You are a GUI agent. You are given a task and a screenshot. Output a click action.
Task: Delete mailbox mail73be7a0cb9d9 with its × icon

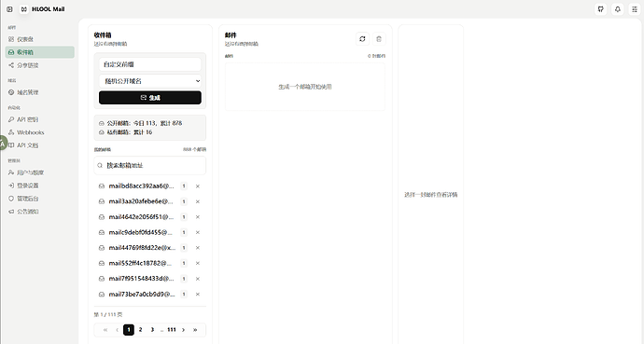[198, 294]
